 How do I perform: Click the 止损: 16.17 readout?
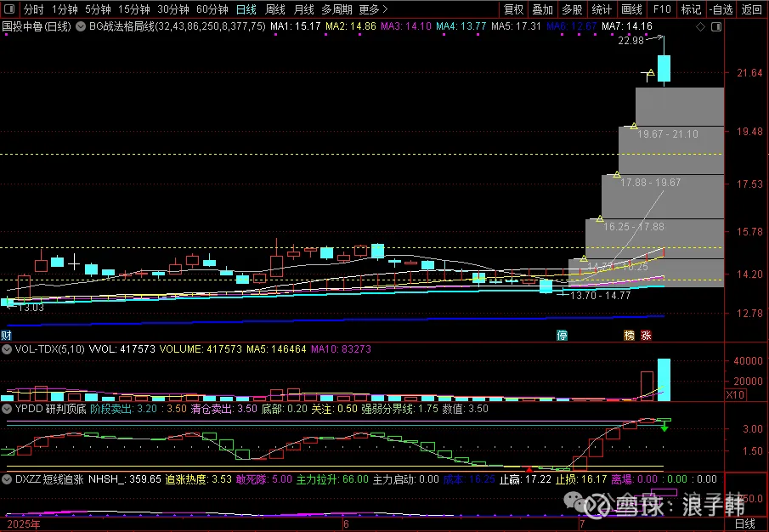coord(582,479)
